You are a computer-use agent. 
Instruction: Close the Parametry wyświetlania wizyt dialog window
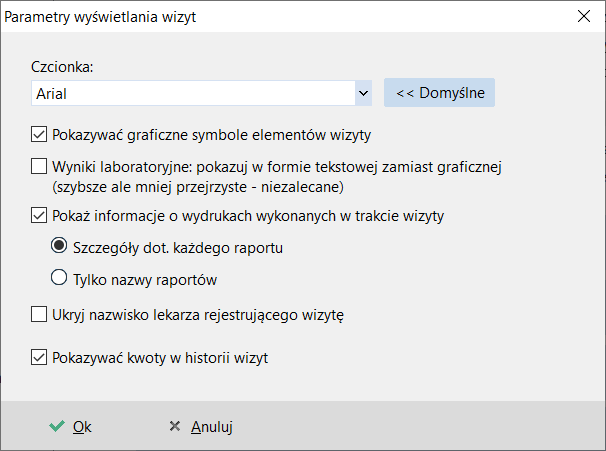click(584, 16)
